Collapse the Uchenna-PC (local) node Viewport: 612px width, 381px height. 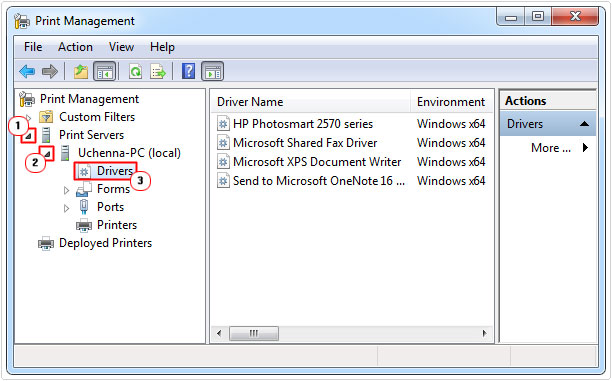tap(47, 154)
